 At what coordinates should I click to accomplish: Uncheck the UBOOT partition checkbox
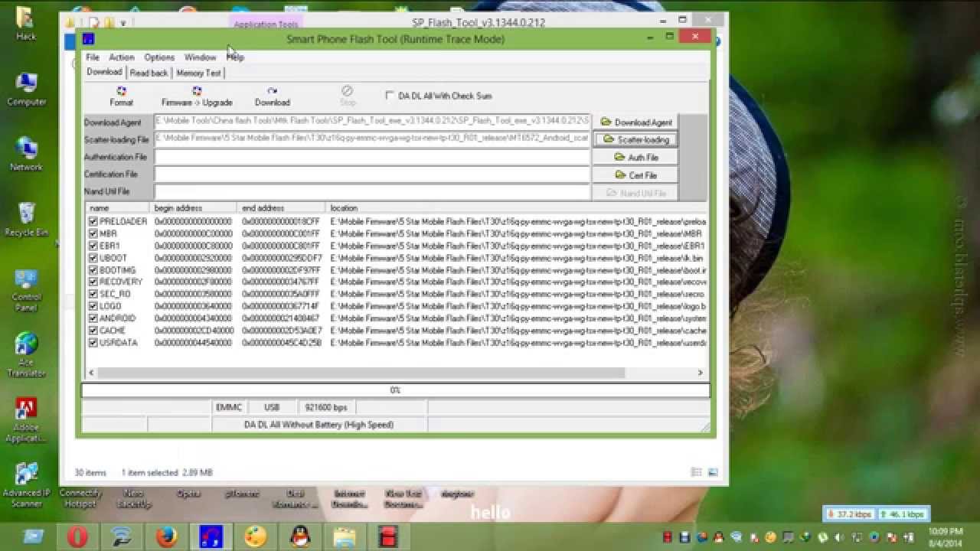[x=93, y=258]
